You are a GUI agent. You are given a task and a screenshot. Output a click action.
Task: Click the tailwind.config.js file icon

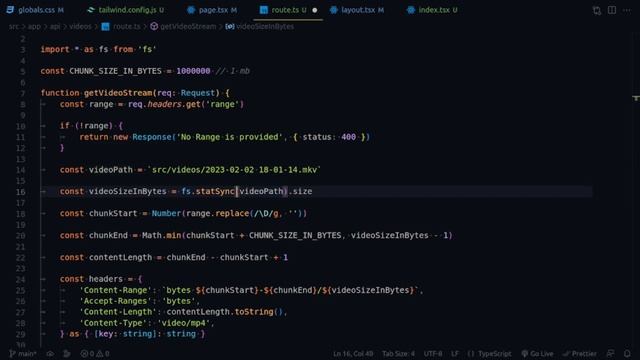[91, 10]
